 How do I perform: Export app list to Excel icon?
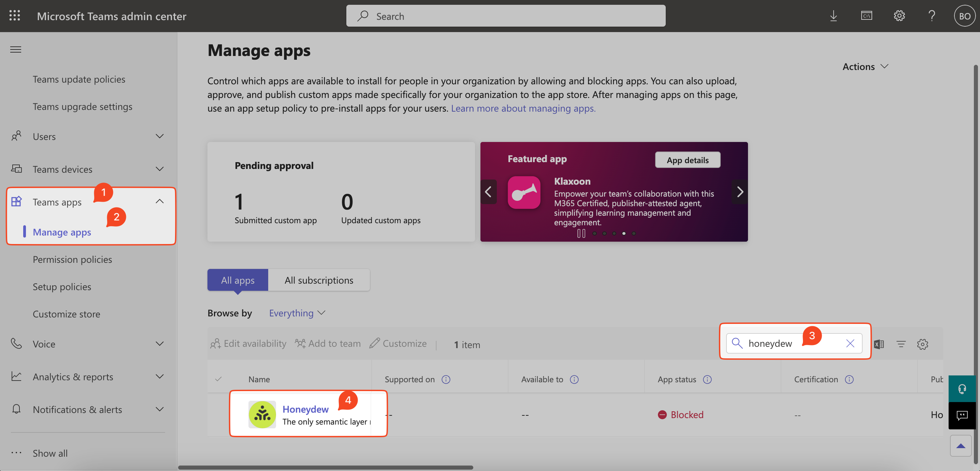click(879, 344)
